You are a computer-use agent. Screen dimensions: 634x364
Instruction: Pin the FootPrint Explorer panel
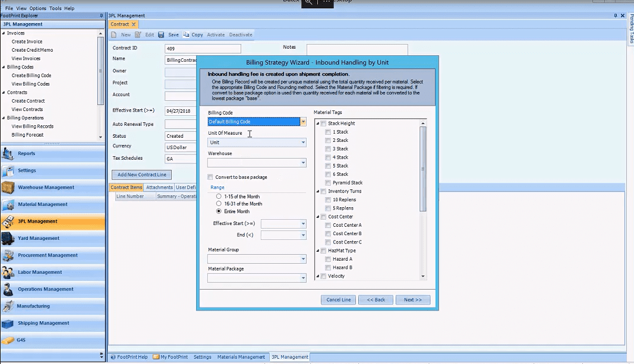point(101,16)
